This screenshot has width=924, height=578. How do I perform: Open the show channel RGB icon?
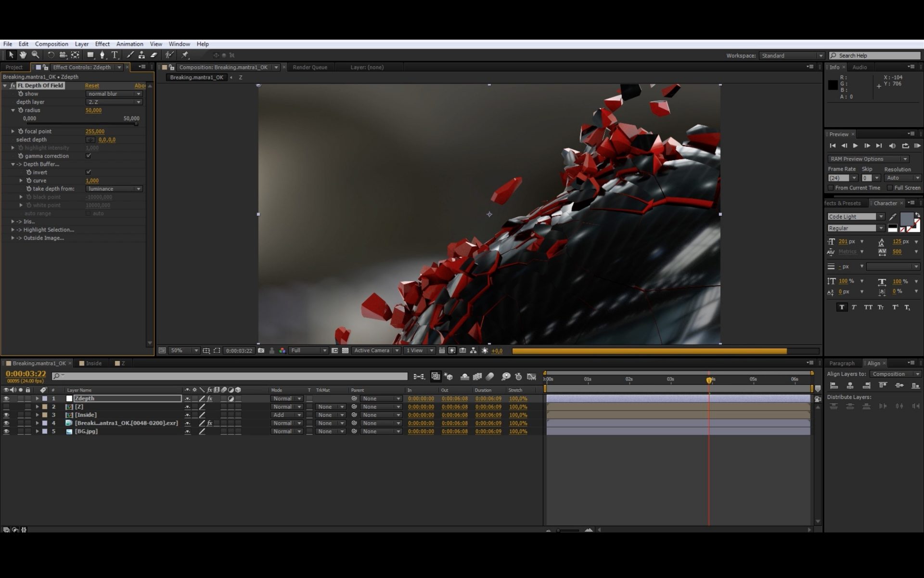tap(282, 351)
